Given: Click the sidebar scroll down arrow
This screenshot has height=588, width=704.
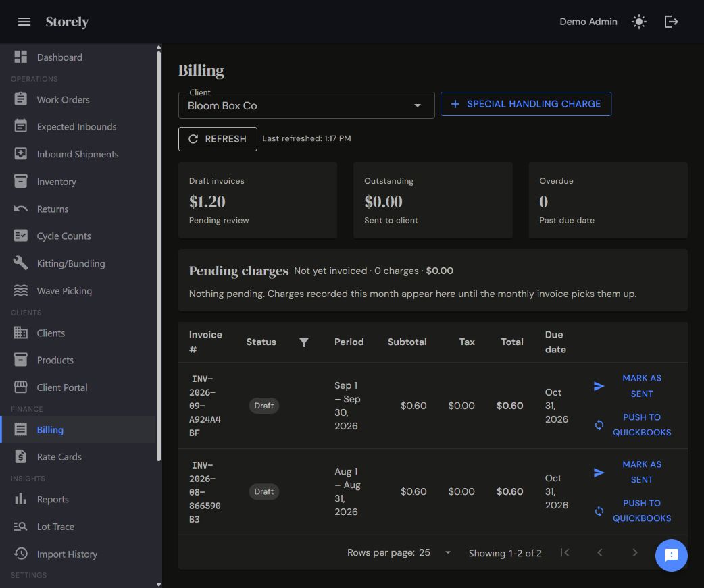Looking at the screenshot, I should [x=159, y=585].
